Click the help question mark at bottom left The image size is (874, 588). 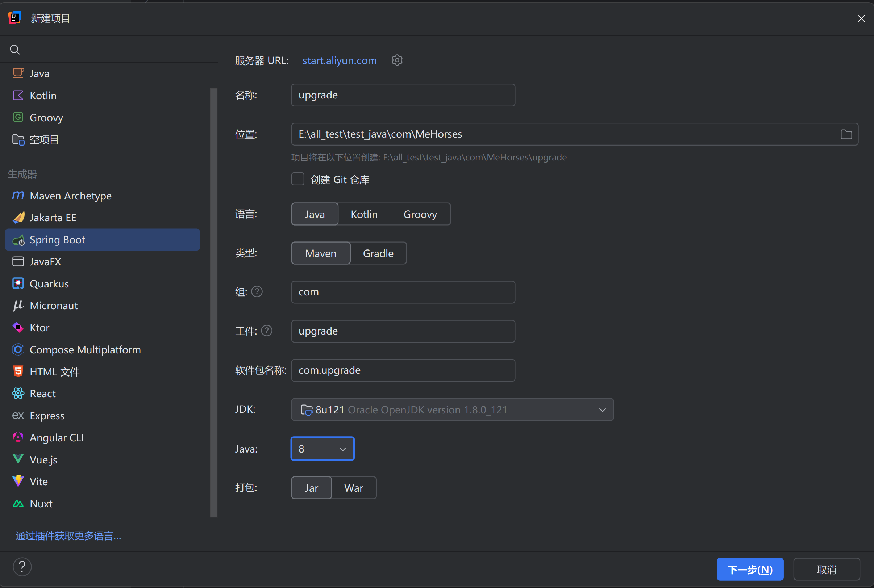22,567
